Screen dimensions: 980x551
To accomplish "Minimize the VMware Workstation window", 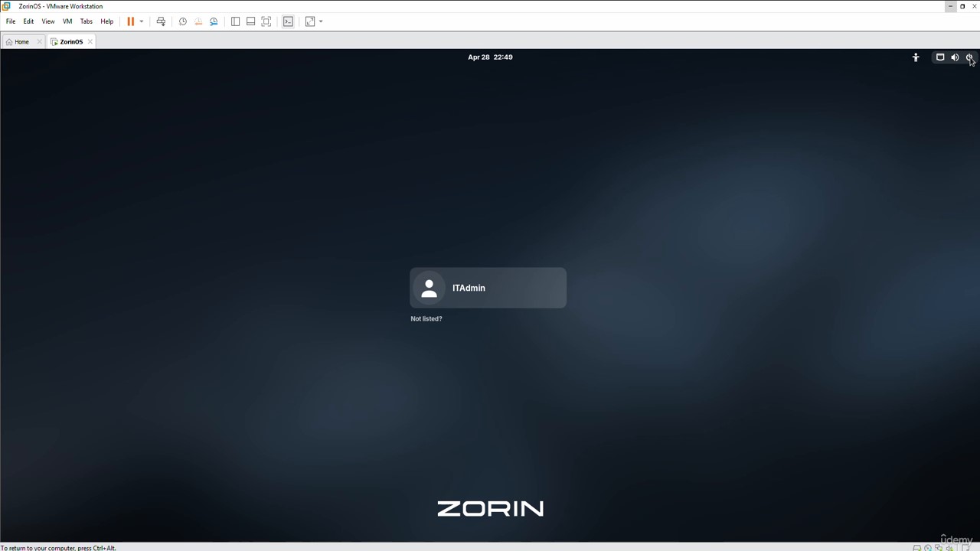I will pos(950,6).
